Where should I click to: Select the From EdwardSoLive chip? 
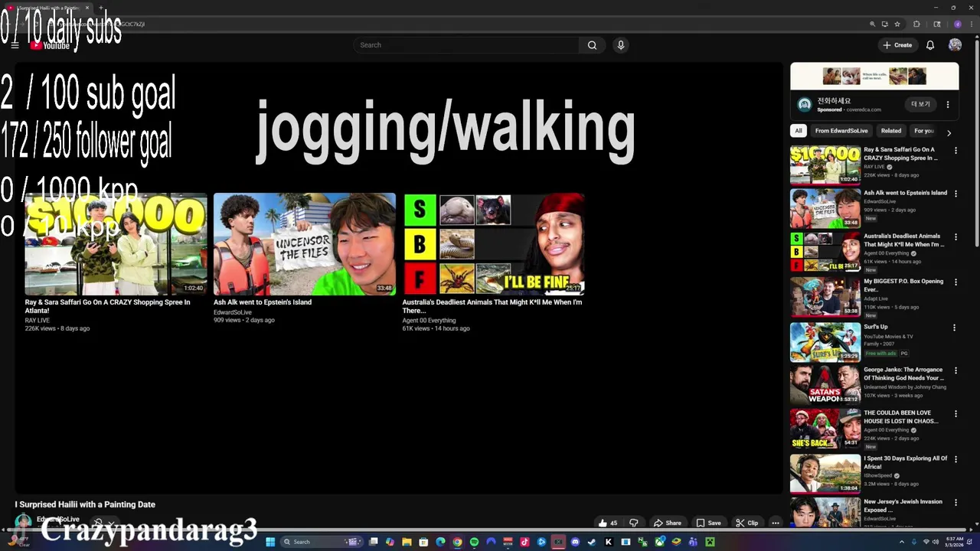pyautogui.click(x=841, y=131)
